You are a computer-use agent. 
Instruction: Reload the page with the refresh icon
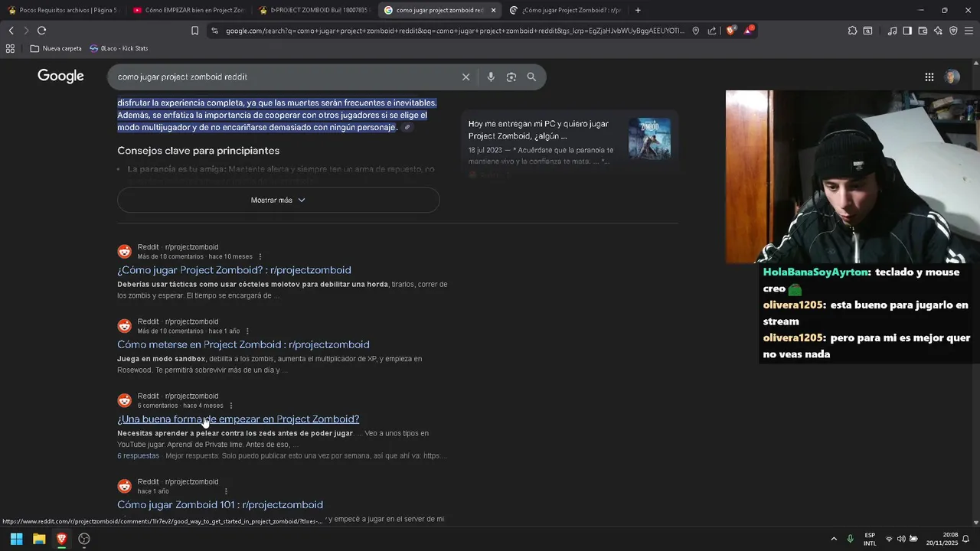[41, 31]
